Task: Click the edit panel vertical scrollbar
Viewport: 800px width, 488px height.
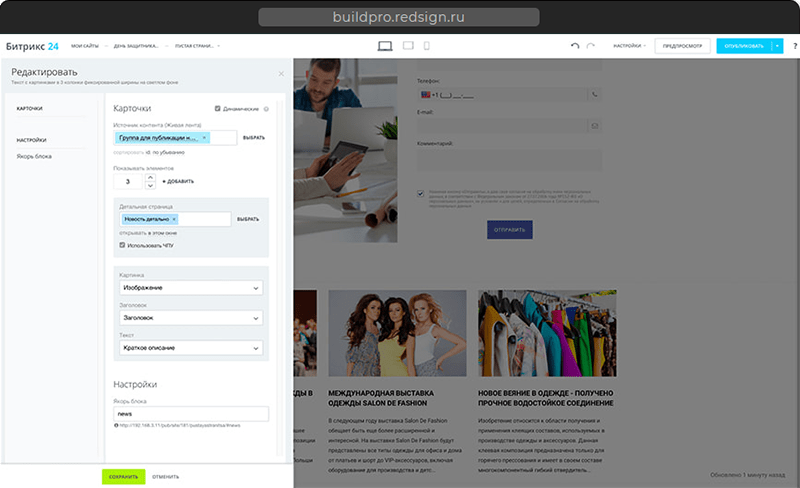Action: 280,276
